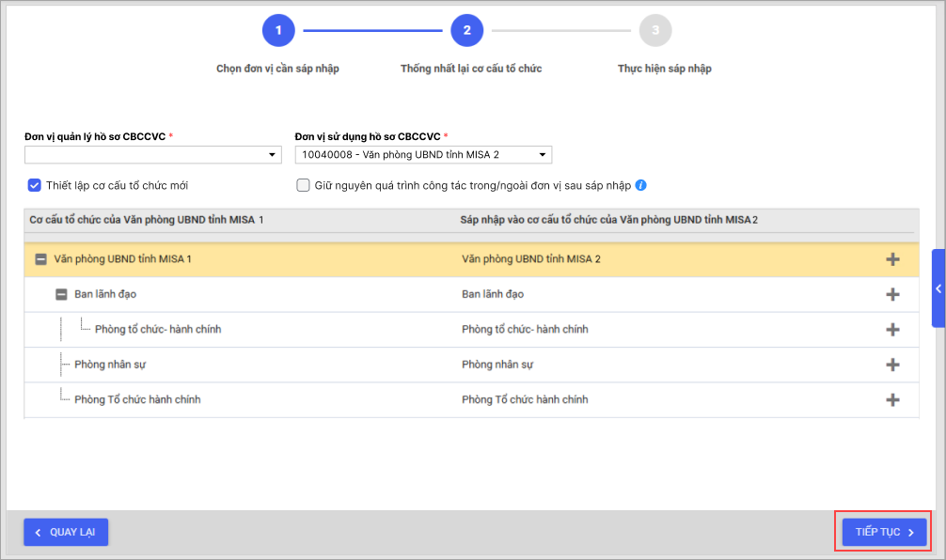The image size is (946, 560).
Task: Select step 2 circle in wizard
Action: point(466,31)
